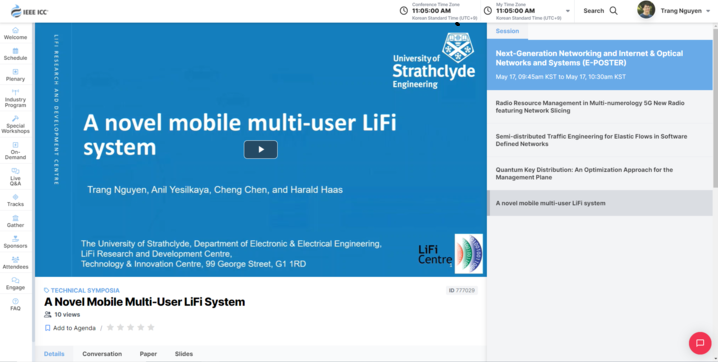Click Add to Agenda link
This screenshot has width=718, height=362.
click(74, 328)
